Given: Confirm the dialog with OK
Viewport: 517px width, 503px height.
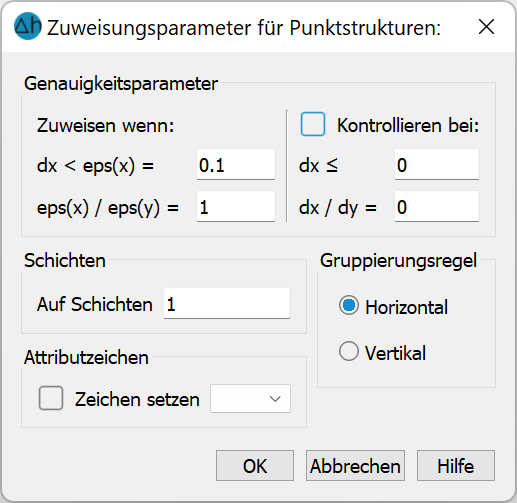Looking at the screenshot, I should (255, 466).
